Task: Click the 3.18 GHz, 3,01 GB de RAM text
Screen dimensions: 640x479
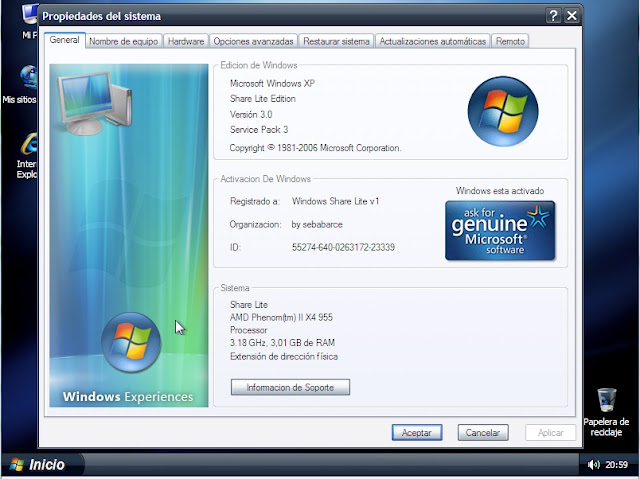Action: click(x=282, y=343)
